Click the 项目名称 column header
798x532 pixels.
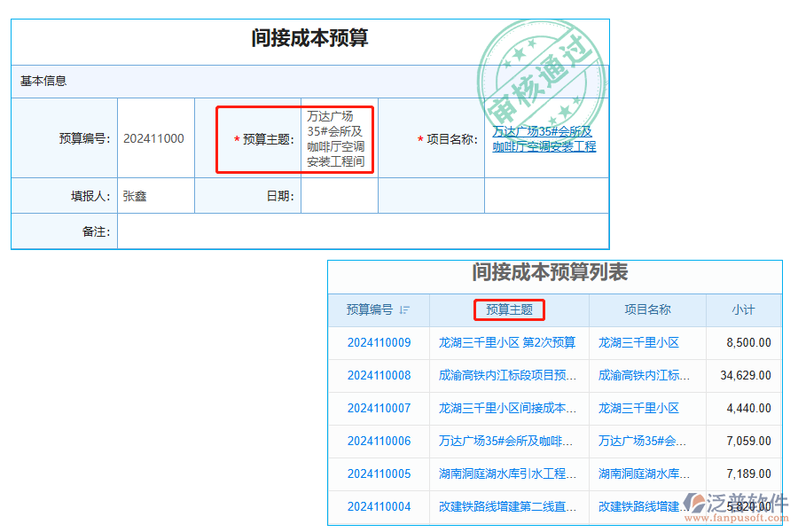647,310
